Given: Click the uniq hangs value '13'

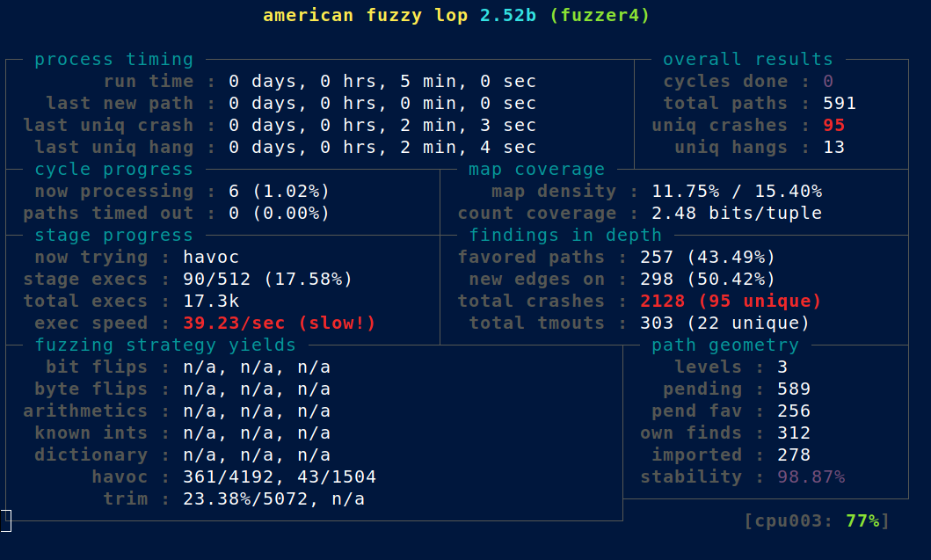Looking at the screenshot, I should click(833, 148).
